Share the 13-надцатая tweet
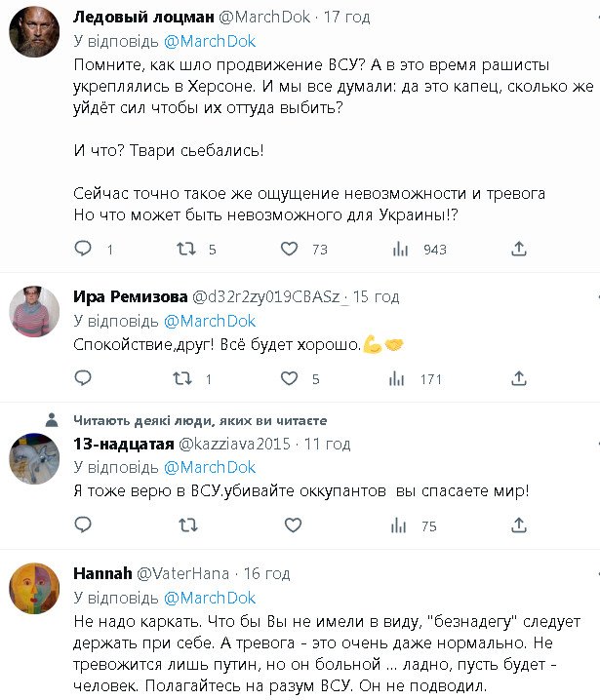 point(519,526)
